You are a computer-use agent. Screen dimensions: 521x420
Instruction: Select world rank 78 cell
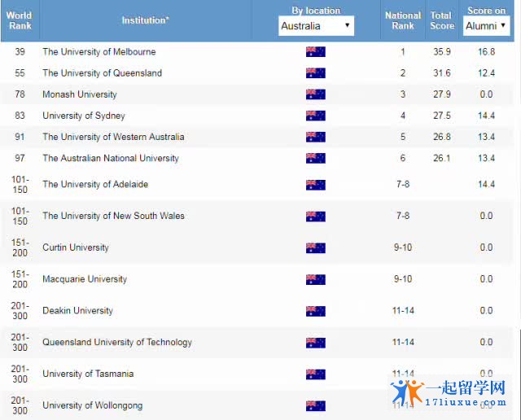20,94
